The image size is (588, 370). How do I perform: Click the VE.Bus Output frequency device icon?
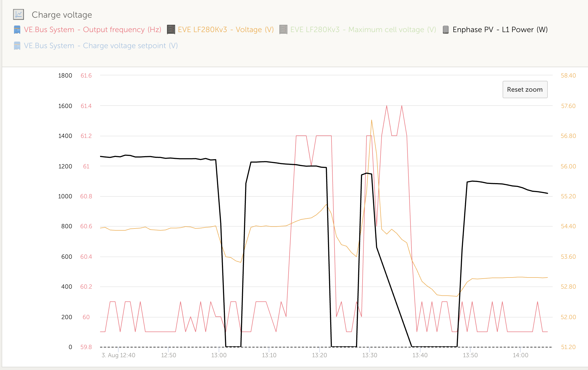point(17,30)
